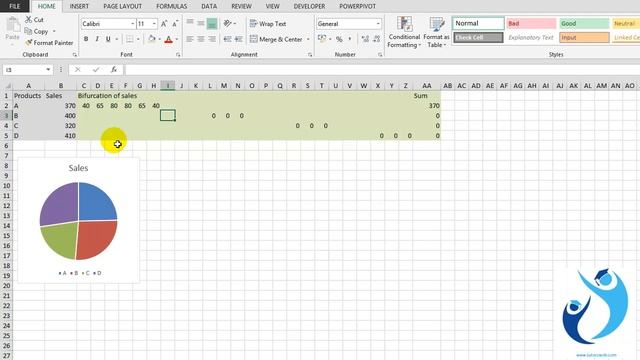Open the Font dialog launcher

pos(178,54)
